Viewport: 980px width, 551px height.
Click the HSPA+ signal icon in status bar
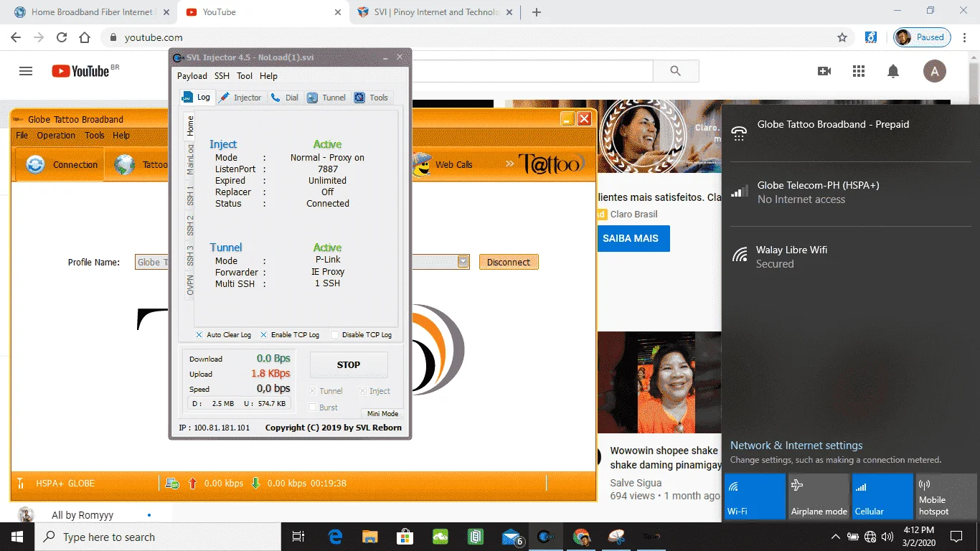21,483
